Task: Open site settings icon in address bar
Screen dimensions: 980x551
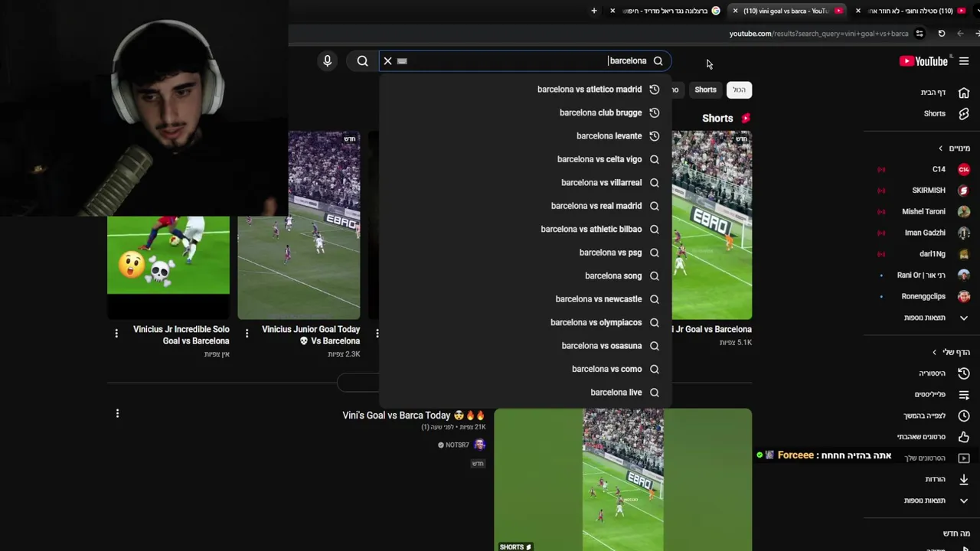Action: point(920,34)
